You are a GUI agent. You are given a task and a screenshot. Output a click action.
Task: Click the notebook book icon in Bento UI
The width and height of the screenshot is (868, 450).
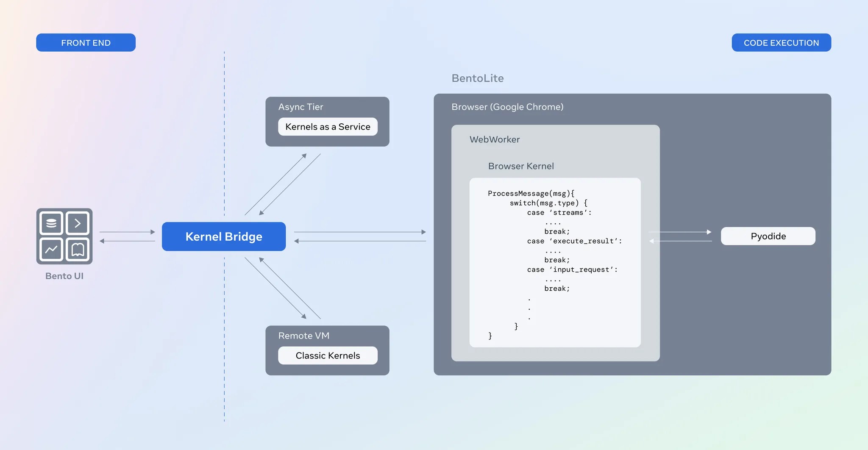78,249
